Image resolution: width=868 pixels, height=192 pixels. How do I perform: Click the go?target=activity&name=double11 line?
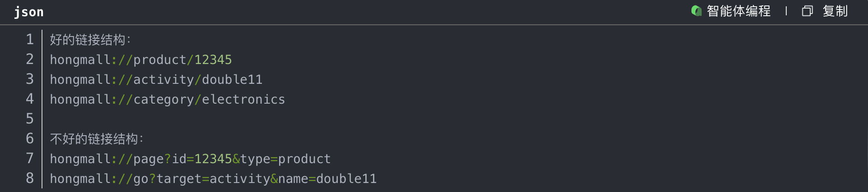point(213,178)
